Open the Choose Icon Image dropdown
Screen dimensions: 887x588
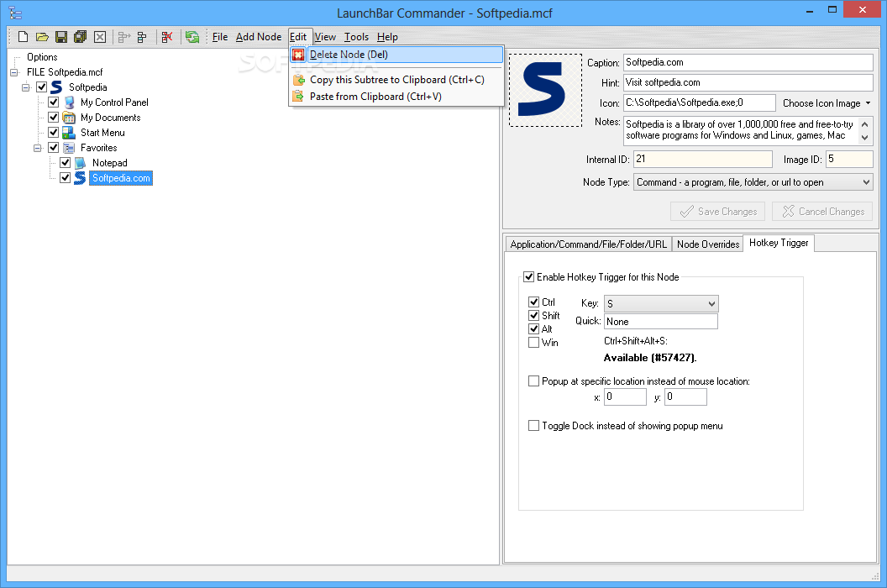click(x=827, y=103)
